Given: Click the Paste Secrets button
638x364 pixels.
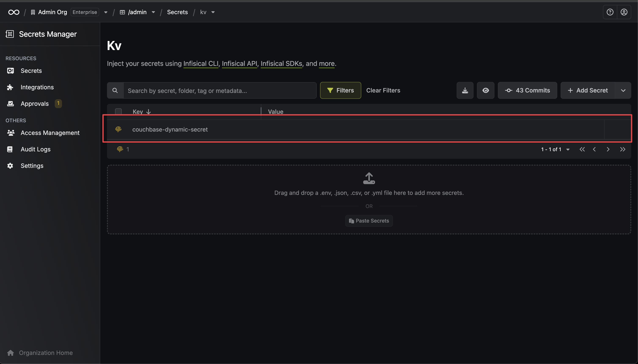Looking at the screenshot, I should pos(369,221).
